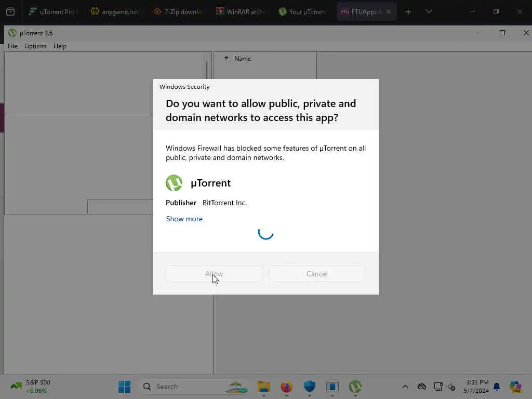532x399 pixels.
Task: Click search highlights icon in taskbar
Action: pos(237,387)
